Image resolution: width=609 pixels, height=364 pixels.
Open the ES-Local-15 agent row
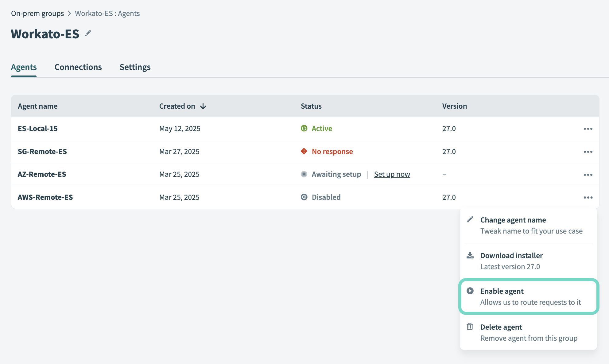(38, 129)
